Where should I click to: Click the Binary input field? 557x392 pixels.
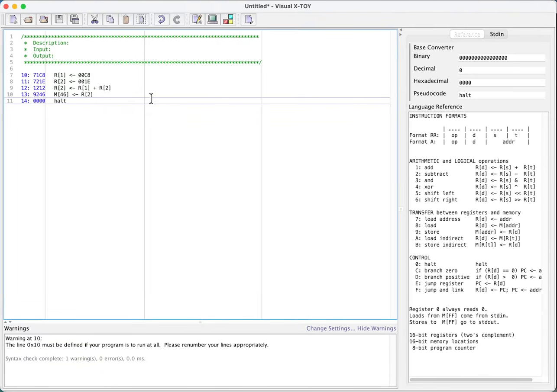coord(502,58)
